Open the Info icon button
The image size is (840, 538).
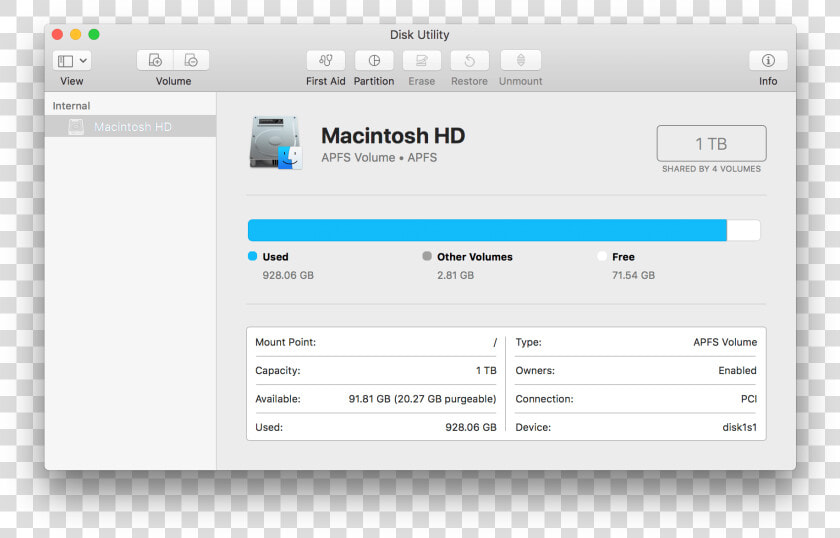tap(768, 61)
